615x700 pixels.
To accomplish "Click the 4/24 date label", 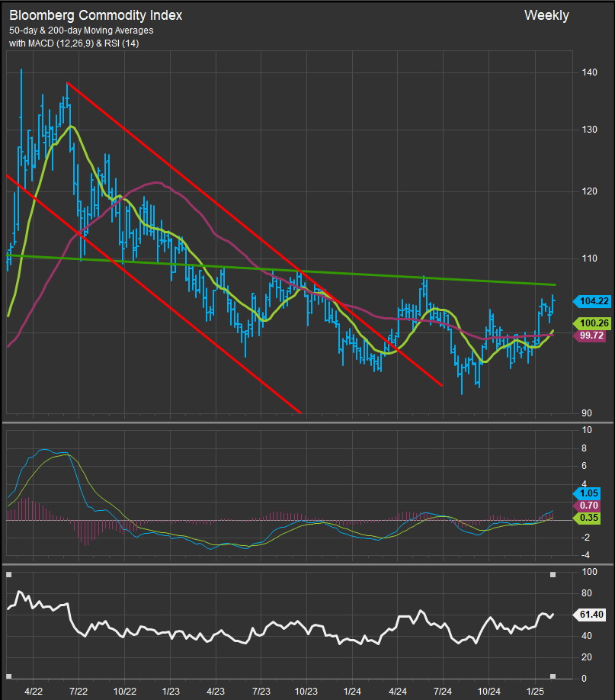I will (398, 692).
